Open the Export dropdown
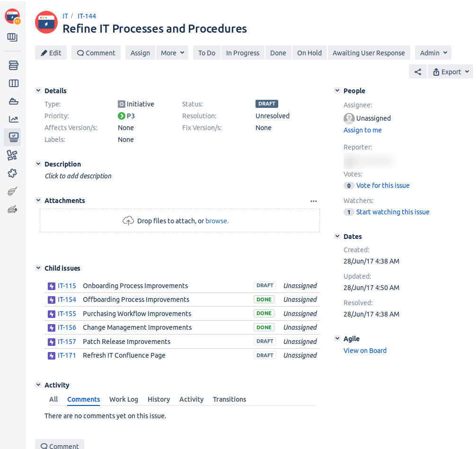 [x=450, y=72]
